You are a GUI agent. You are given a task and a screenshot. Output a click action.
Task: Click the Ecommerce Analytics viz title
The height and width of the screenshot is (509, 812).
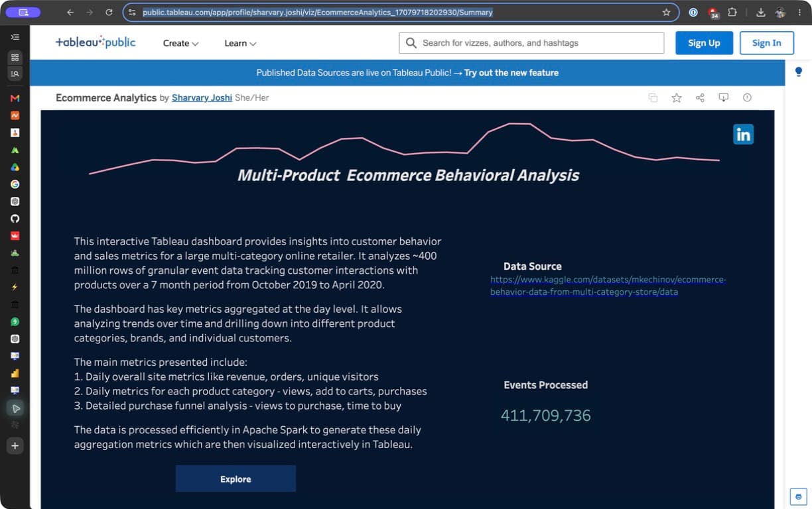(106, 97)
